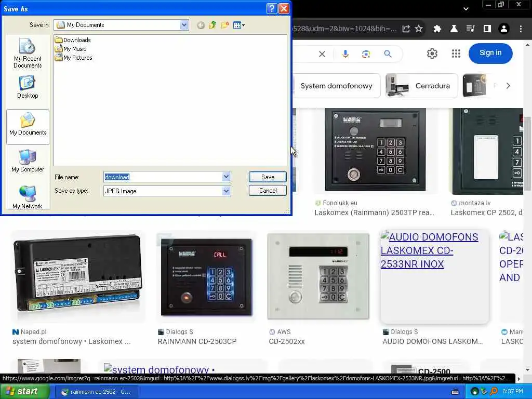Viewport: 532px width, 399px height.
Task: Click the Back arrow in Save As toolbar
Action: pos(201,25)
